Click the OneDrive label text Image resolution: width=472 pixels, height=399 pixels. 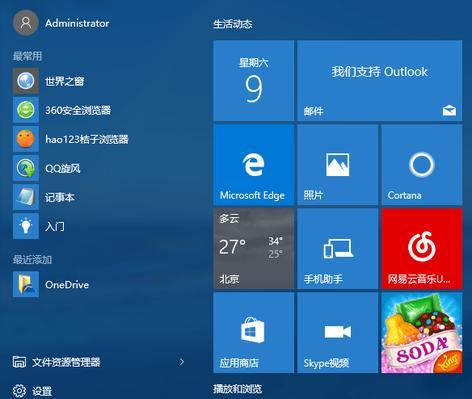(x=67, y=285)
